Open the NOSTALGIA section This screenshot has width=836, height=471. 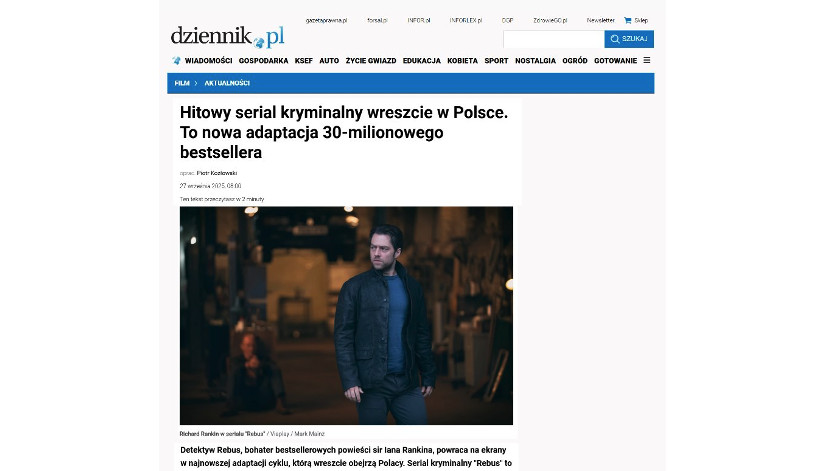click(x=535, y=61)
